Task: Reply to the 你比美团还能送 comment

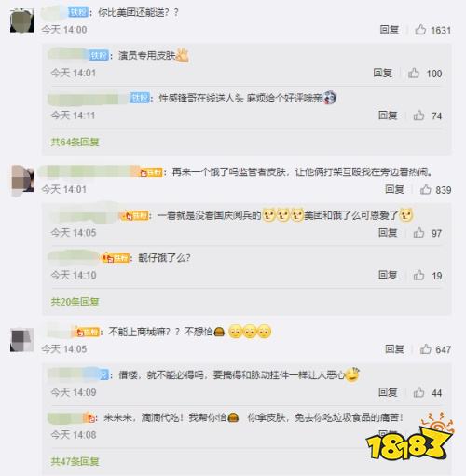Action: pyautogui.click(x=390, y=30)
